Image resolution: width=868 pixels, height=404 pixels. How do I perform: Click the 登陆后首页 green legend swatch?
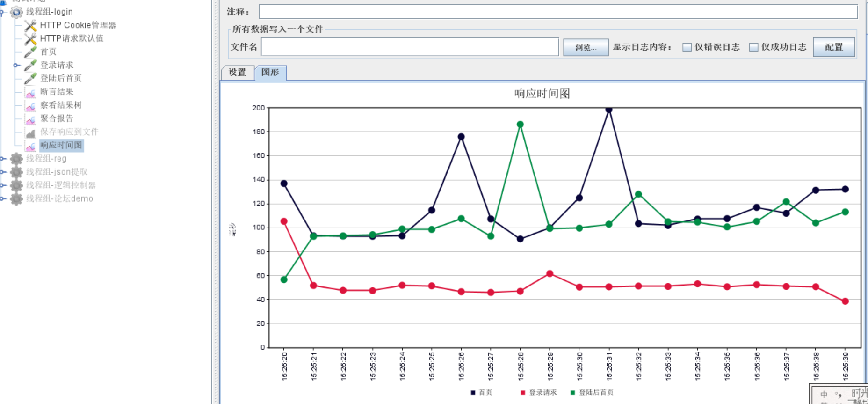pos(573,393)
